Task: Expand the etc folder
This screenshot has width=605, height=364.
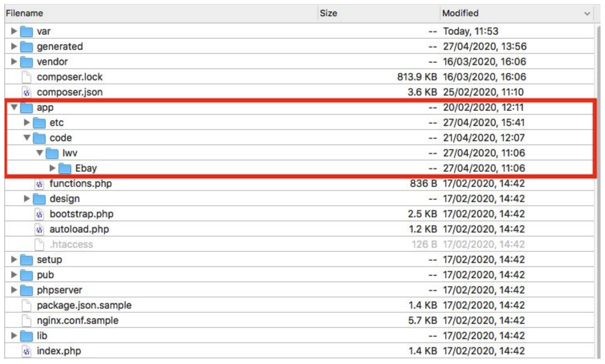Action: [x=27, y=122]
